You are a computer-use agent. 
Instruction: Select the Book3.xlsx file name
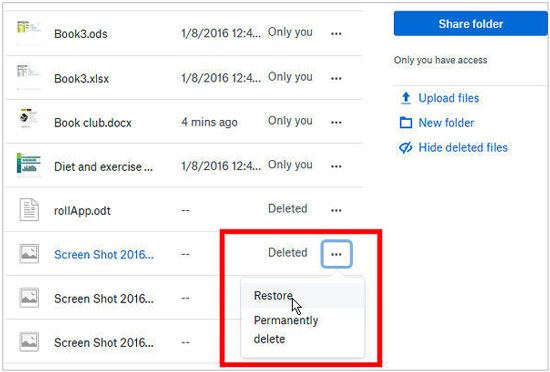81,79
